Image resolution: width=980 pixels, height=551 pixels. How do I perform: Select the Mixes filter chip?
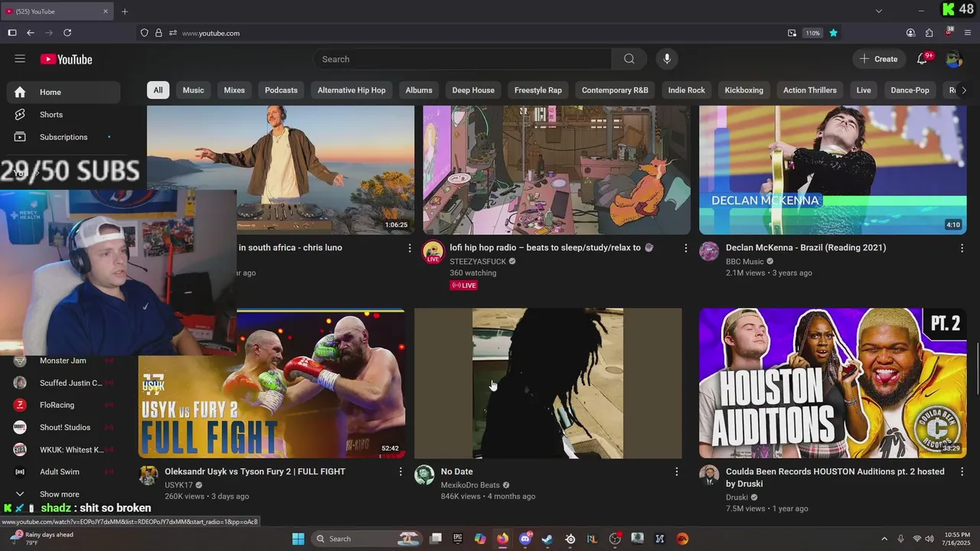234,90
